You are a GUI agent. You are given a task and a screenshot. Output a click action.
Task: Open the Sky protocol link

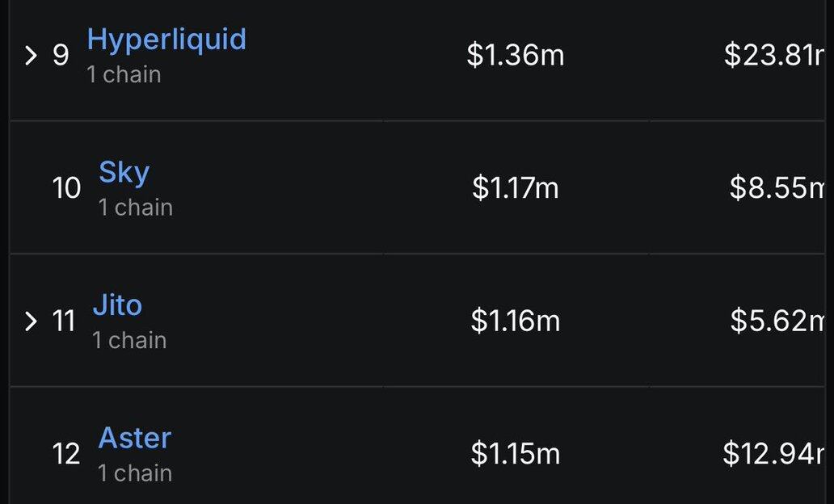tap(124, 172)
